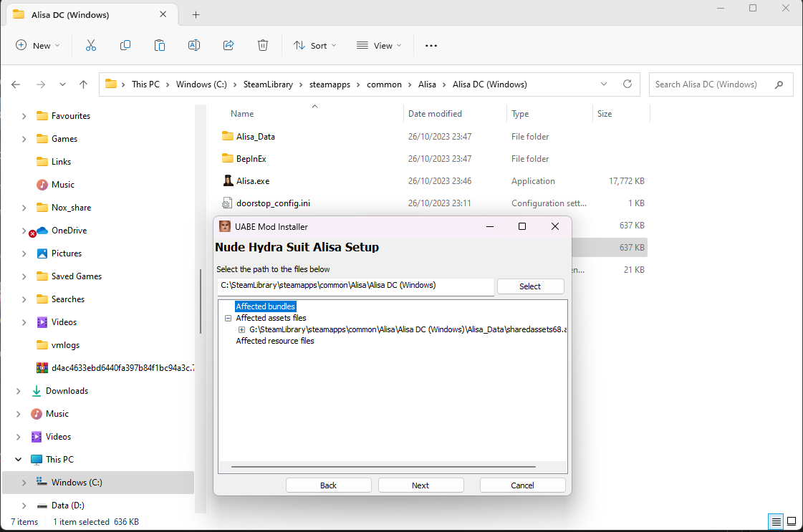Viewport: 803px width, 532px height.
Task: Sort by the Size column header
Action: pos(605,114)
